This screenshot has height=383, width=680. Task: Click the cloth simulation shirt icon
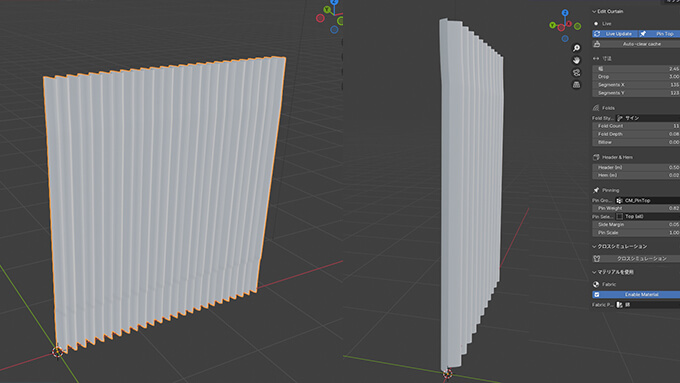pos(597,259)
